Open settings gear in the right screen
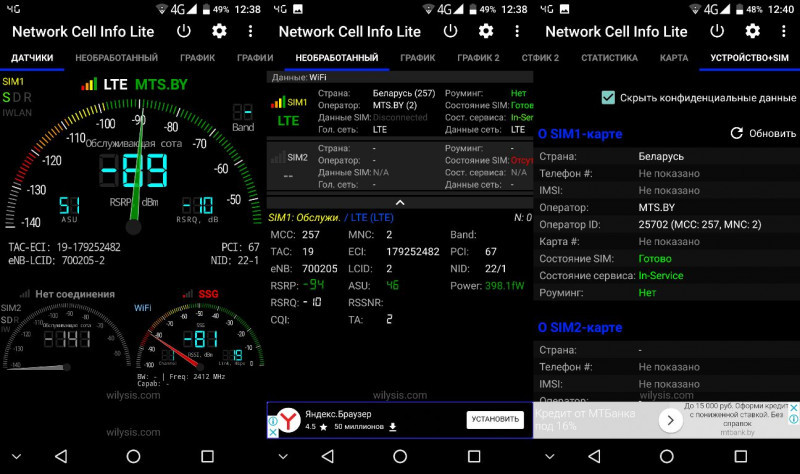The height and width of the screenshot is (474, 800). point(753,31)
